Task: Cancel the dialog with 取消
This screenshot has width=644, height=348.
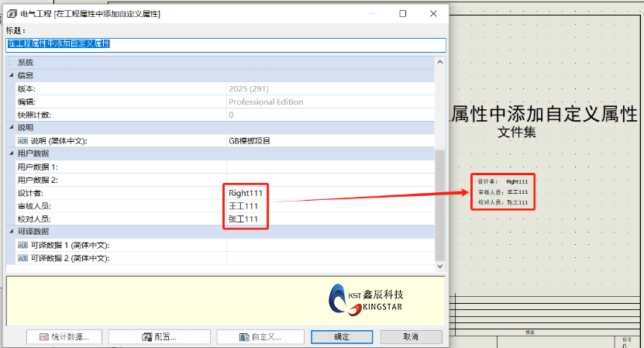Action: 411,337
